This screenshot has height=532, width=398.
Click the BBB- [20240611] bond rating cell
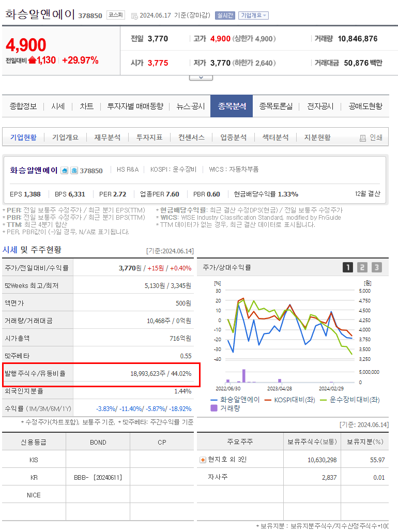click(98, 477)
